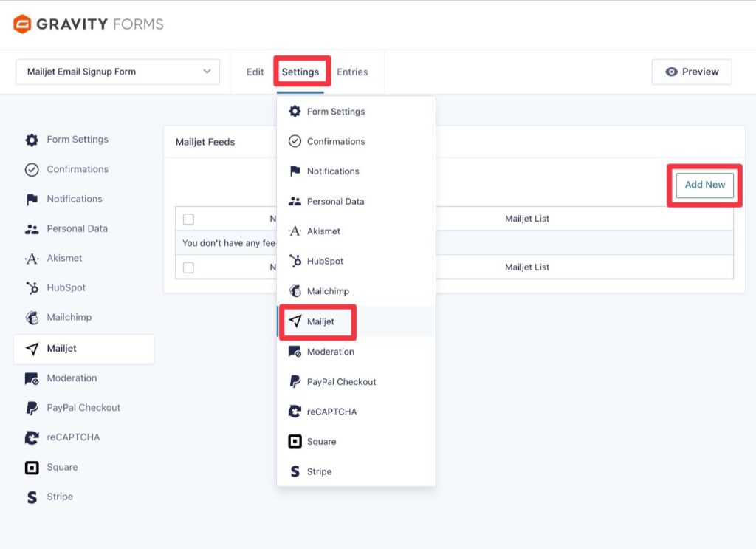Image resolution: width=756 pixels, height=549 pixels.
Task: Click the Square icon in sidebar
Action: pos(32,468)
